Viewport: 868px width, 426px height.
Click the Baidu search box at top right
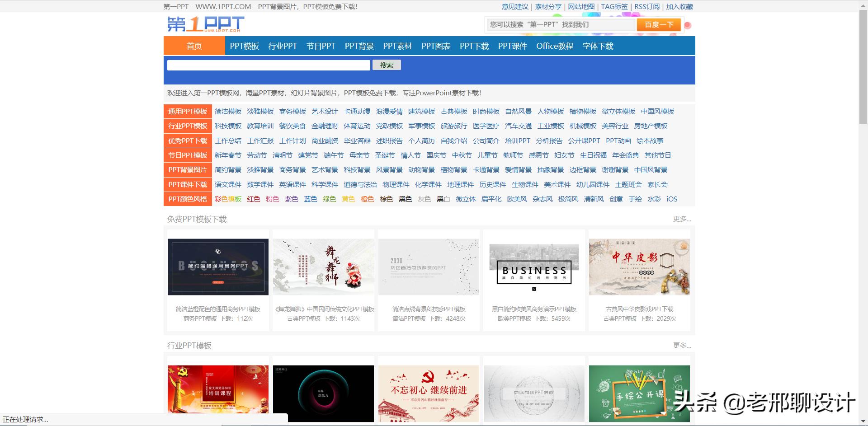pyautogui.click(x=561, y=25)
